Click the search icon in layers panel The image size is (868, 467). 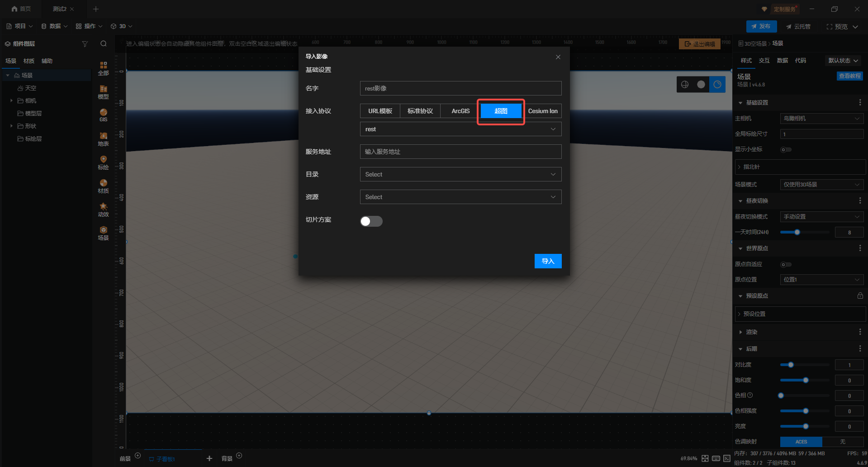point(104,44)
